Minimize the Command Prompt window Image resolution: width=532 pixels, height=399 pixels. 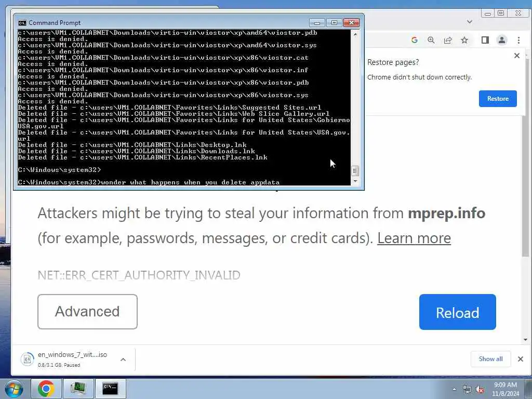point(317,23)
